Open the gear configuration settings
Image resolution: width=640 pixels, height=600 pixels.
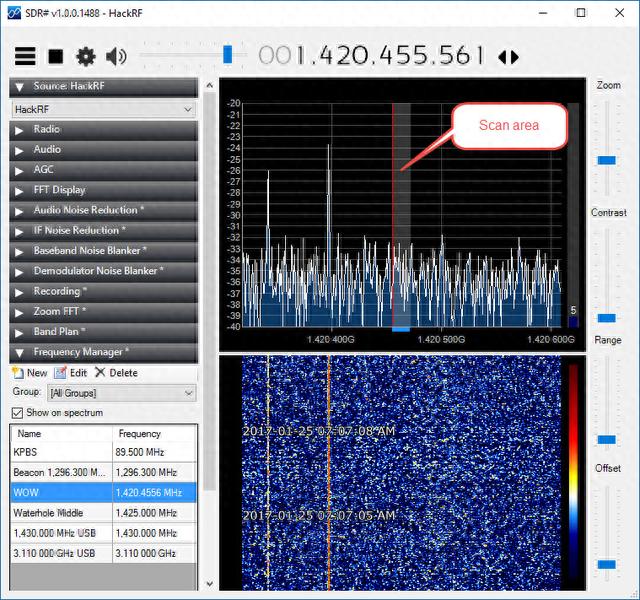pos(86,57)
